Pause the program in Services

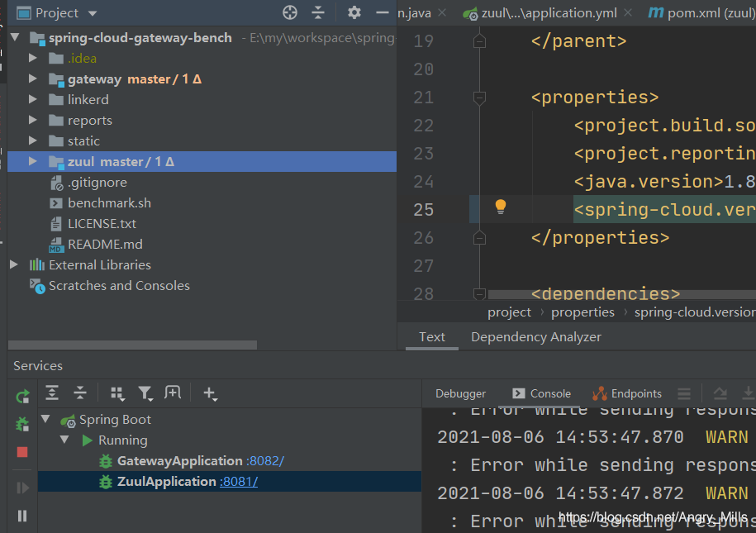[x=22, y=516]
